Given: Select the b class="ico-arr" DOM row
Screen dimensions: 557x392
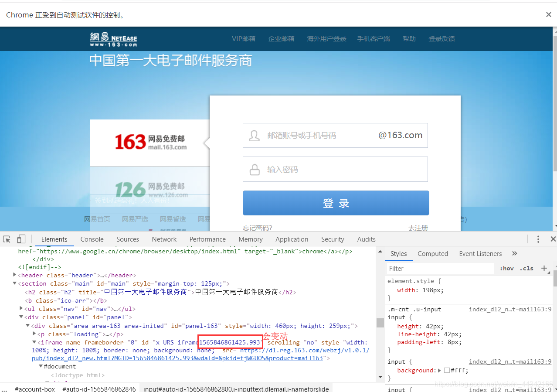Looking at the screenshot, I should click(66, 300).
